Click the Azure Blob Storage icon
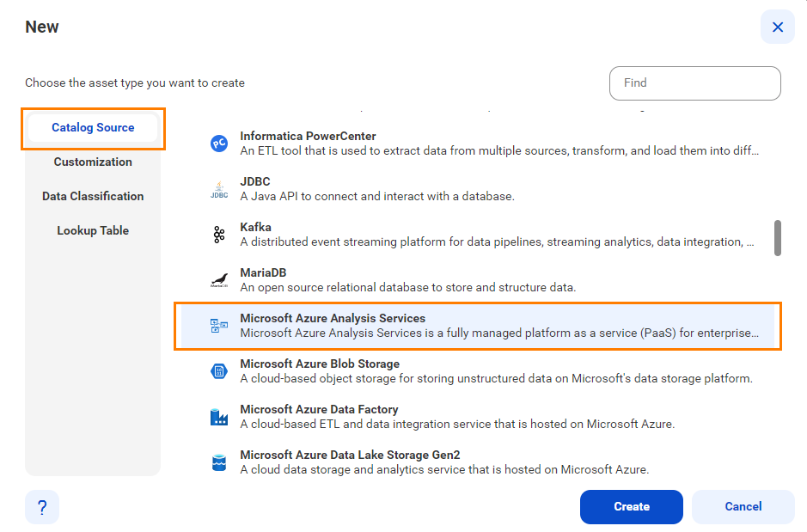 pyautogui.click(x=219, y=371)
